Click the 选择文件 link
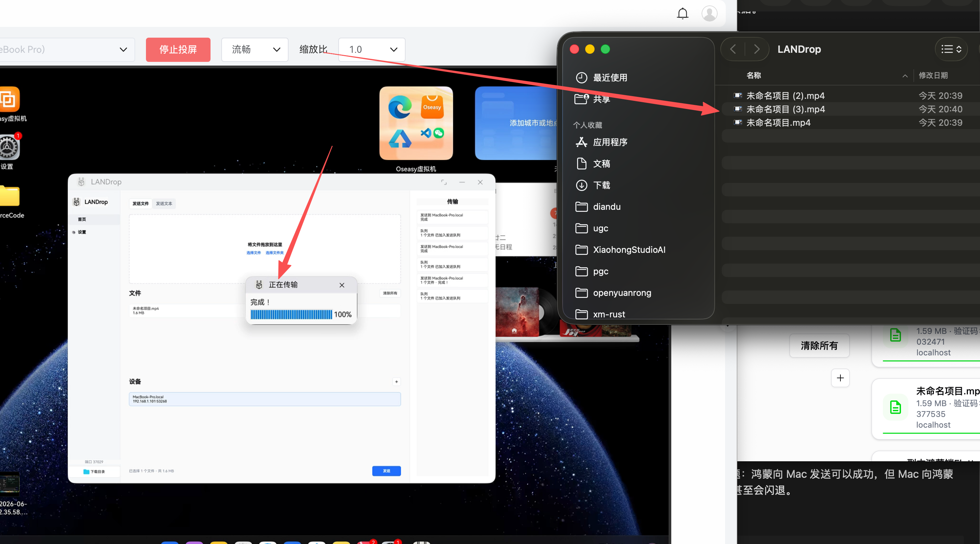This screenshot has height=544, width=980. tap(254, 252)
